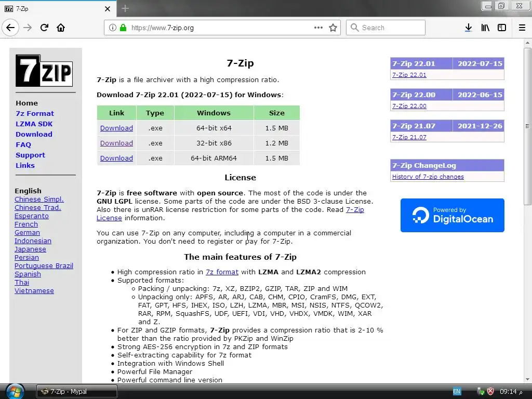Switch language to Indonesian
The image size is (532, 399).
[33, 241]
